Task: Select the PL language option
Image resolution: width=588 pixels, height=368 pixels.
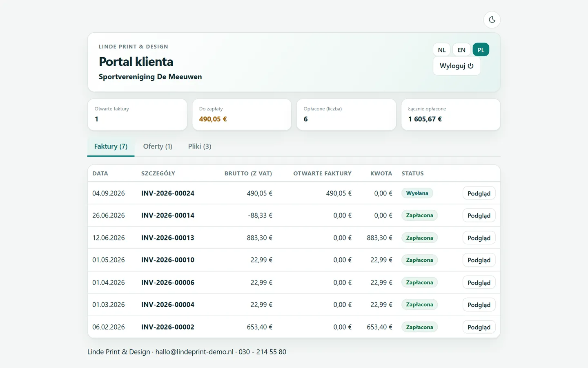Action: [481, 50]
